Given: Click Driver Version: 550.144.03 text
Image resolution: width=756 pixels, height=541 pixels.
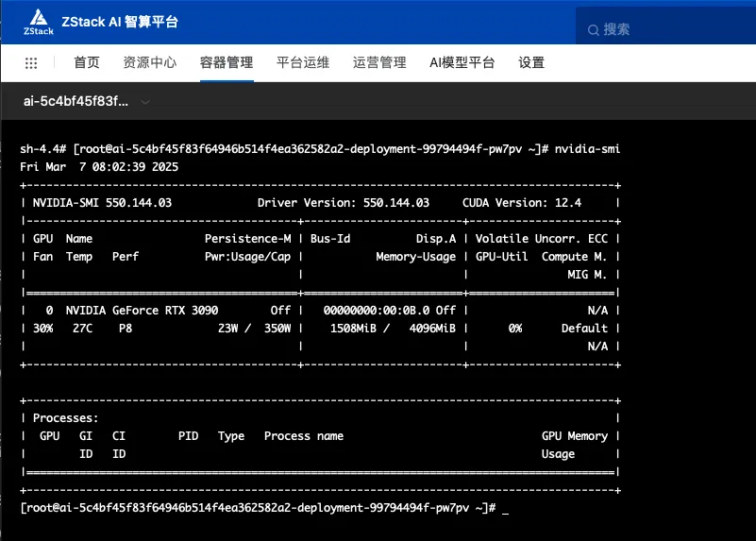Looking at the screenshot, I should point(344,202).
